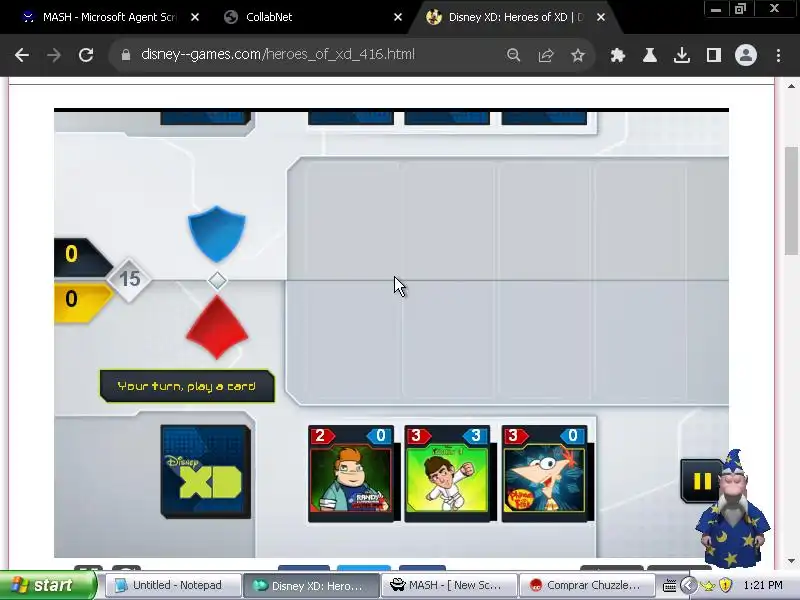Viewport: 800px width, 600px height.
Task: Play the karate kid card with 3 and 3
Action: point(447,473)
